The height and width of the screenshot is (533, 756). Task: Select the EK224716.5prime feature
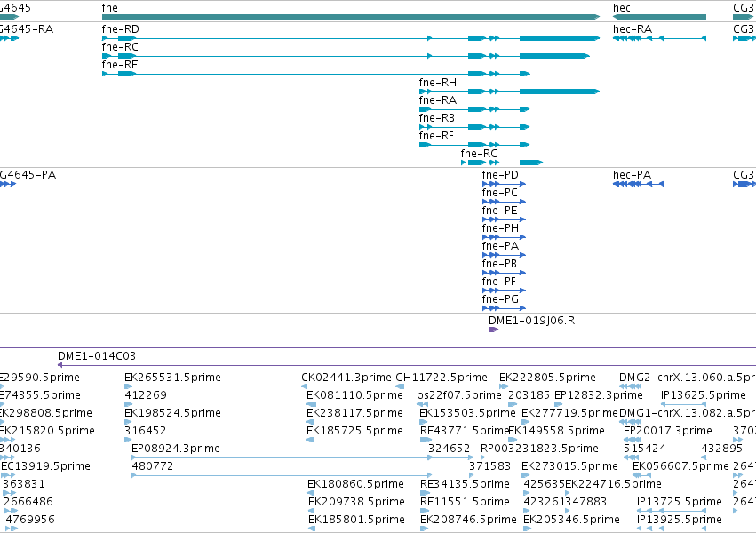pyautogui.click(x=568, y=492)
